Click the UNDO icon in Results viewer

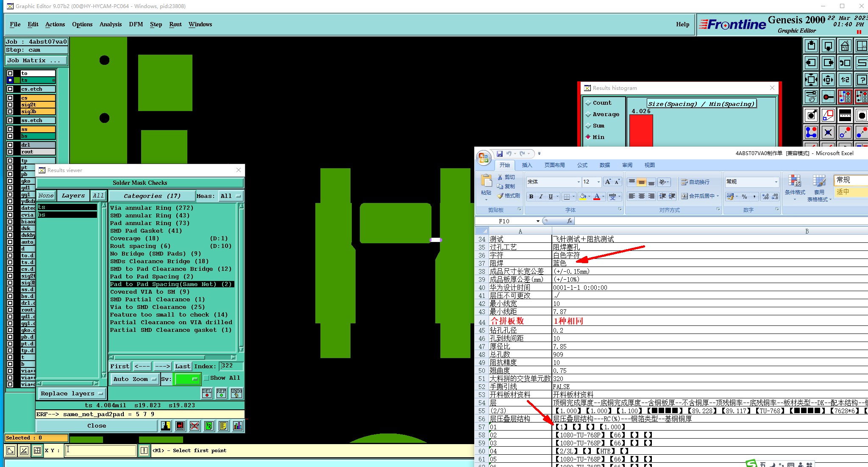coord(236,393)
